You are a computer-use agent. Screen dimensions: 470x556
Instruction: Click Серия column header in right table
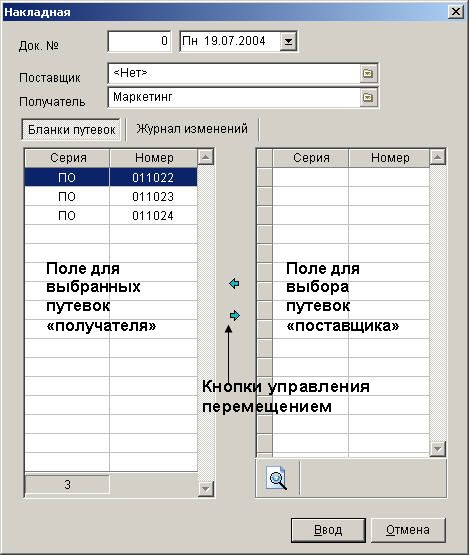pyautogui.click(x=311, y=158)
